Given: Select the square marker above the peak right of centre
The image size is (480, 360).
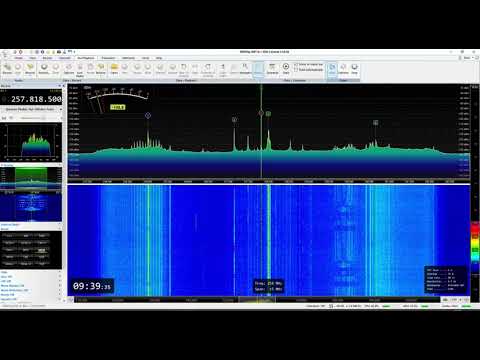Looking at the screenshot, I should point(268,114).
